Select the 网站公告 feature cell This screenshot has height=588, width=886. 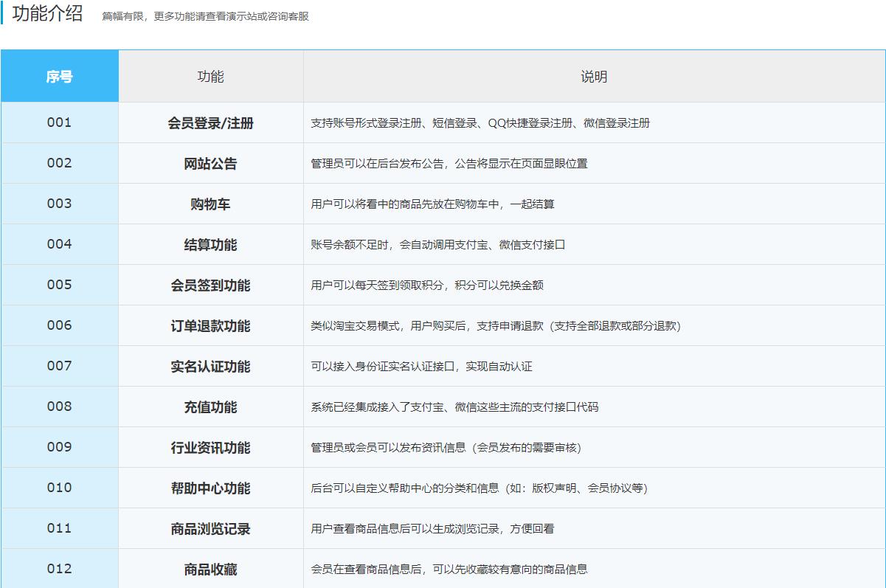click(x=211, y=163)
